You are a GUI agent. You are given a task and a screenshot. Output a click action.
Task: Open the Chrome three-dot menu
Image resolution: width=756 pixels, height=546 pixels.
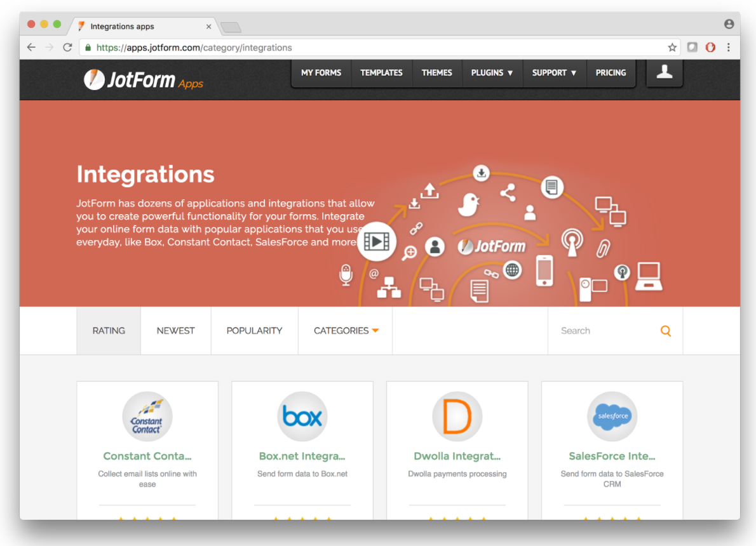(x=728, y=48)
